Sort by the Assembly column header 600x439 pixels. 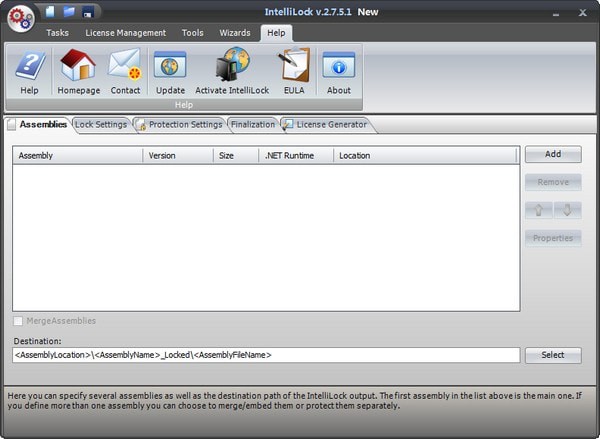(x=78, y=156)
